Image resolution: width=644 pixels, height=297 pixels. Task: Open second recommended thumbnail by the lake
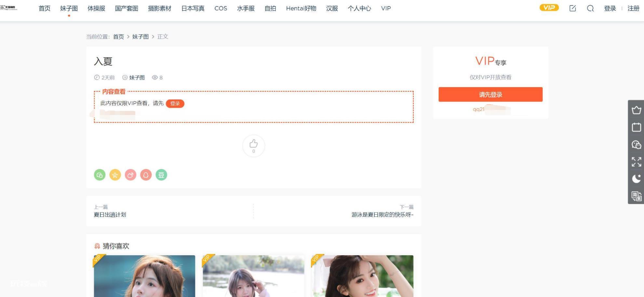pos(253,276)
